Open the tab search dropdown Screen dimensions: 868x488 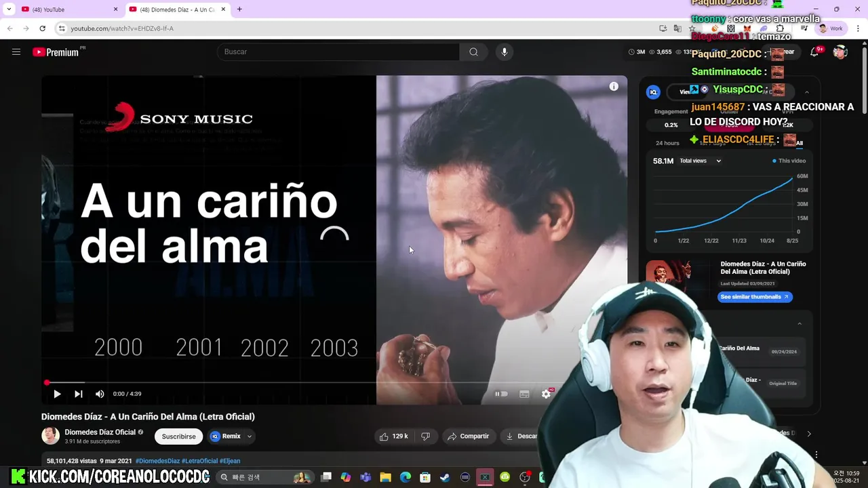pos(8,9)
